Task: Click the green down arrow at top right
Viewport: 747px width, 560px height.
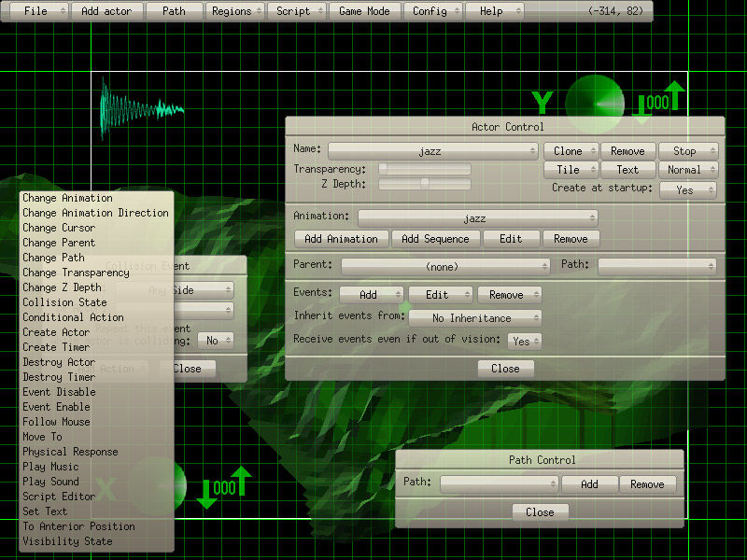Action: click(641, 108)
